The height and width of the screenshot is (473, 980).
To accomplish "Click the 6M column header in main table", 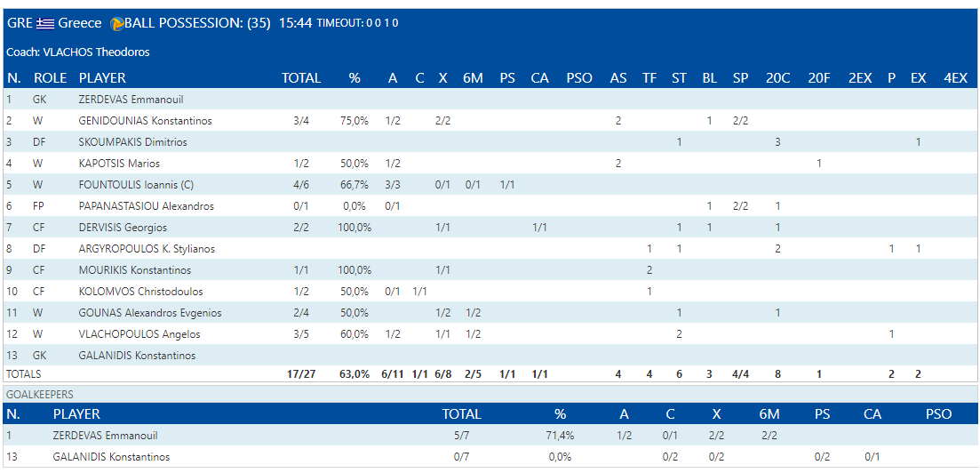I will coord(473,78).
